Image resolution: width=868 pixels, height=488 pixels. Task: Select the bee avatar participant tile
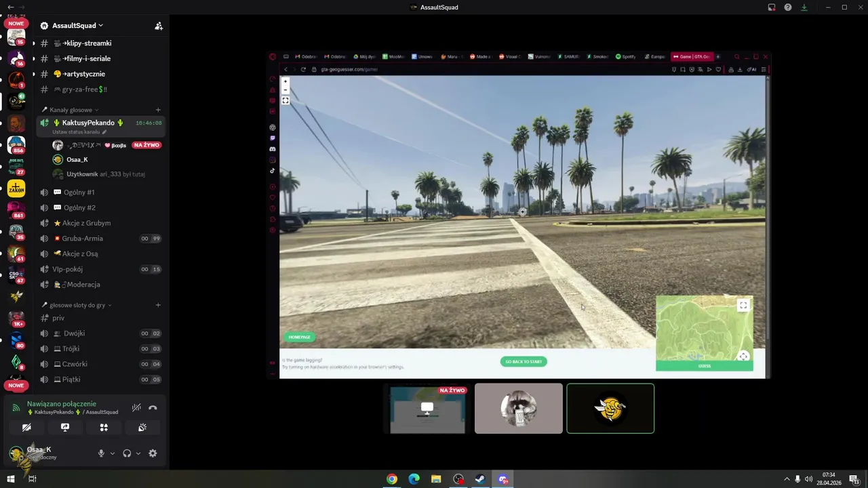(x=610, y=408)
